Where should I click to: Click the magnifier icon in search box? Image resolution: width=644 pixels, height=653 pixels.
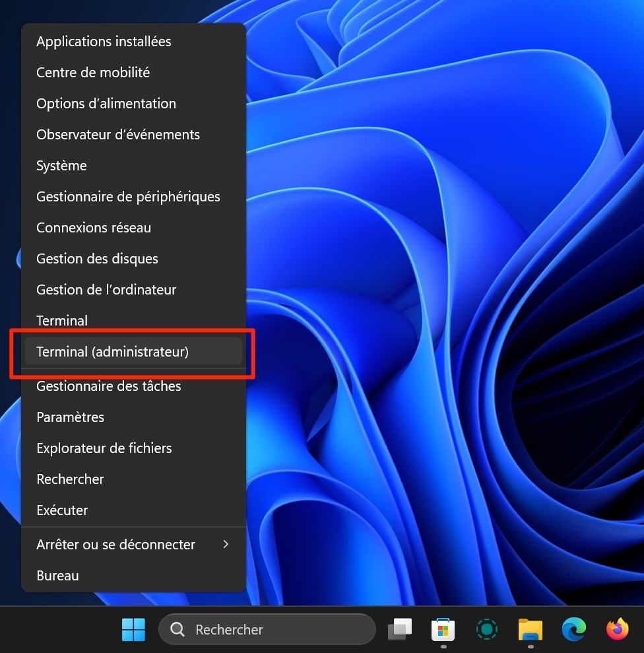coord(177,629)
